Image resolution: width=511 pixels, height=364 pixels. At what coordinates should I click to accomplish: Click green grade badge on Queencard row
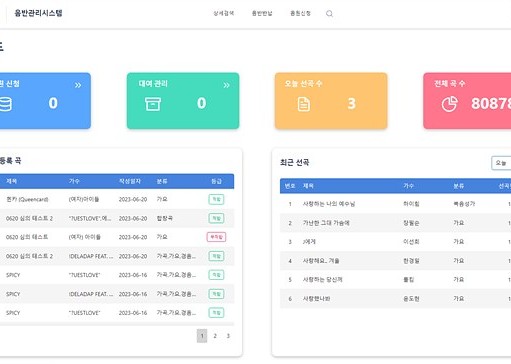click(x=216, y=199)
